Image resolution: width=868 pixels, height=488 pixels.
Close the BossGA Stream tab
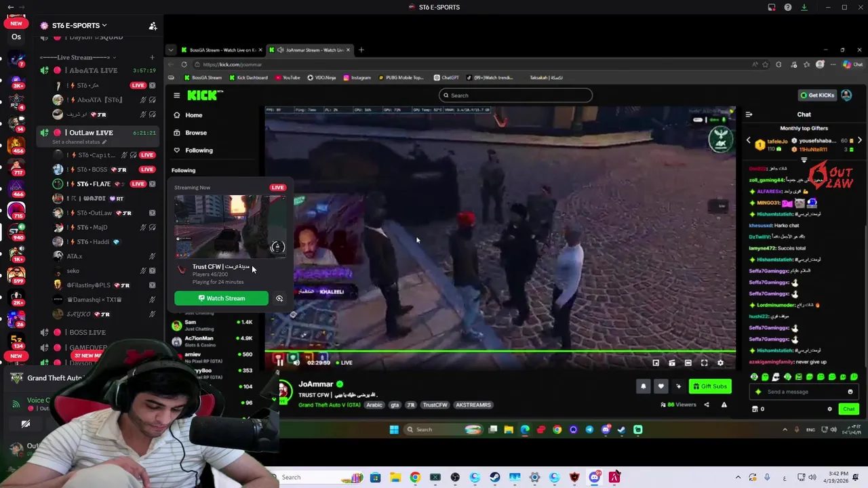click(260, 50)
